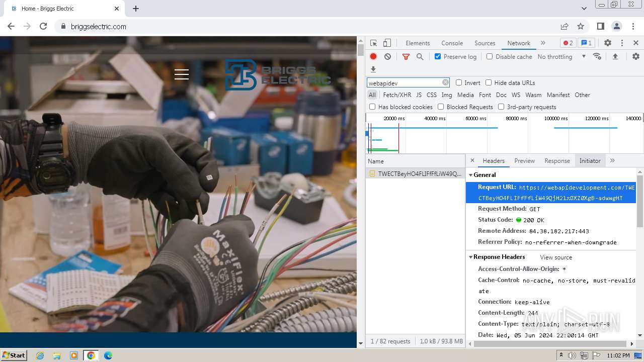Open Chrome three-dot menu
Image resolution: width=644 pixels, height=362 pixels.
pyautogui.click(x=633, y=26)
